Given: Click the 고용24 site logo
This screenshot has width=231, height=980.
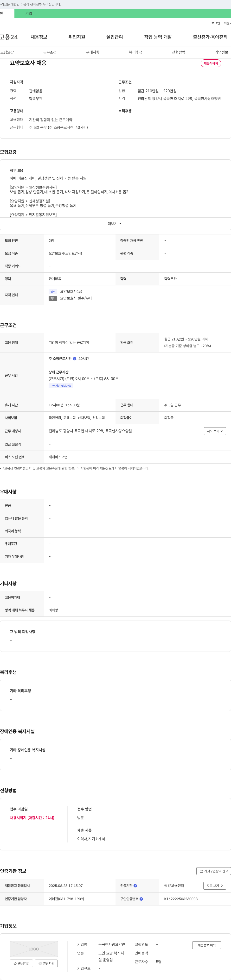Looking at the screenshot, I should (9, 37).
